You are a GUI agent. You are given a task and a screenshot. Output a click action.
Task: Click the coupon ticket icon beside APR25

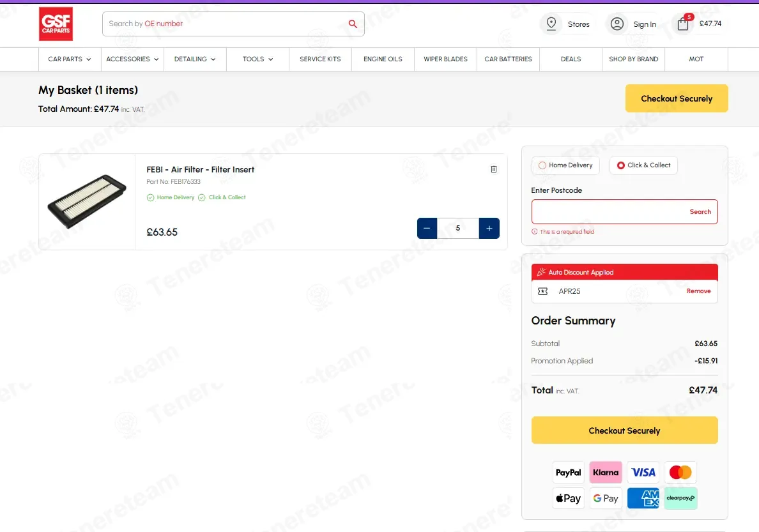542,291
